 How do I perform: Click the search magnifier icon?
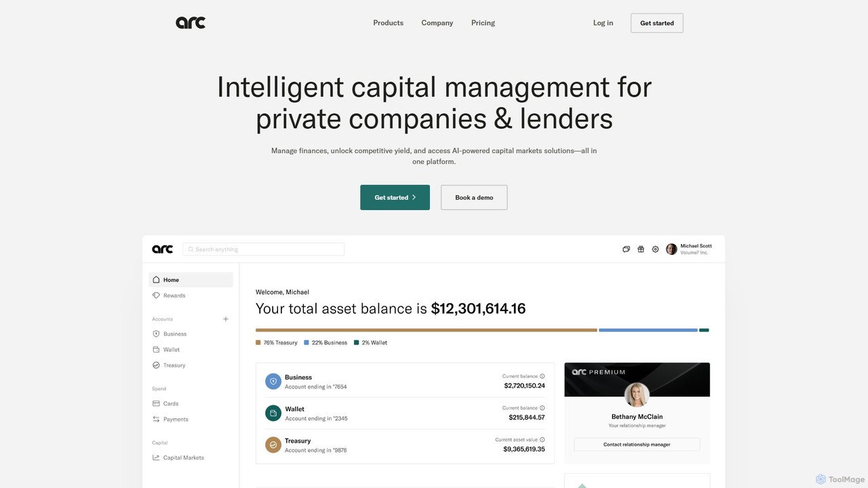click(191, 249)
